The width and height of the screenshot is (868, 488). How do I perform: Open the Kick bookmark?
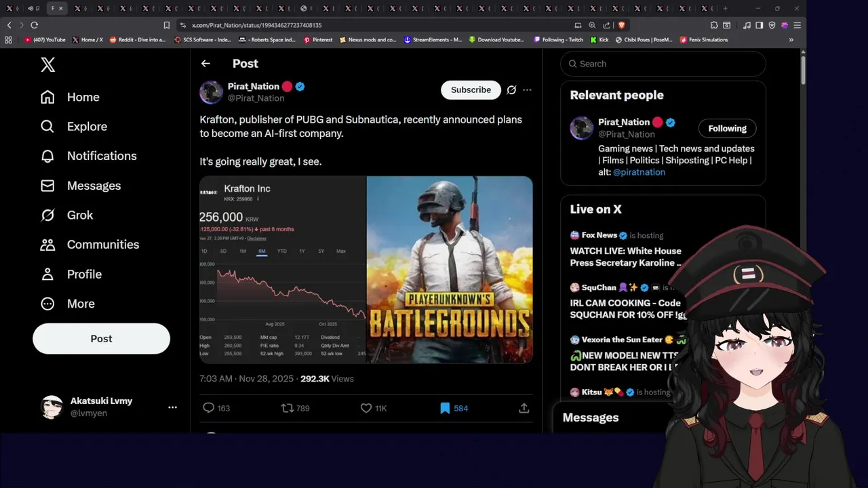[599, 40]
